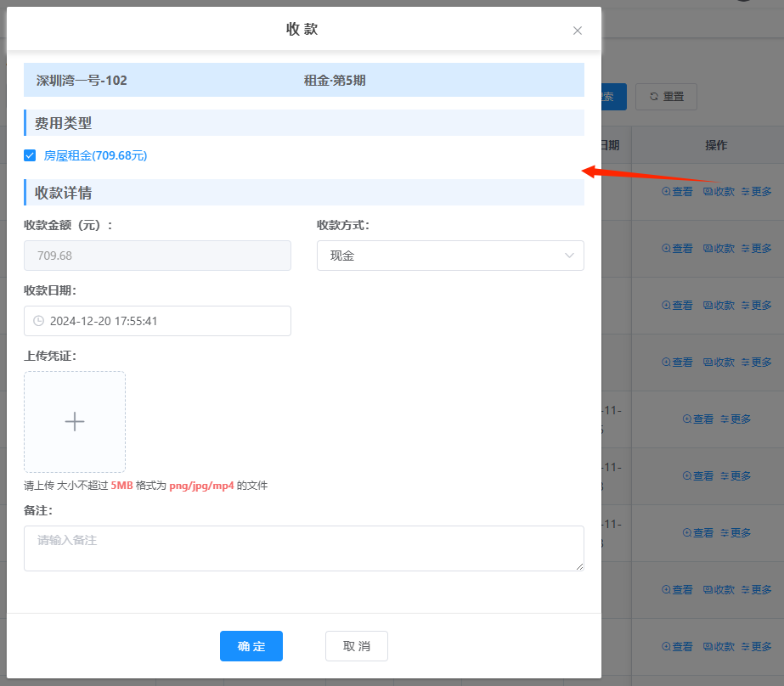784x686 pixels.
Task: Open 更多 in the last visible row
Action: [757, 646]
